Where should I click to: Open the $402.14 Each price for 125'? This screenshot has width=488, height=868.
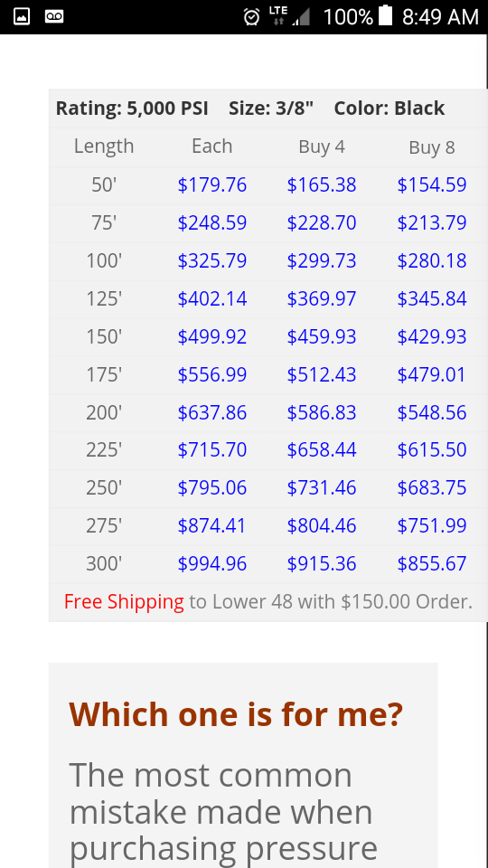[211, 299]
